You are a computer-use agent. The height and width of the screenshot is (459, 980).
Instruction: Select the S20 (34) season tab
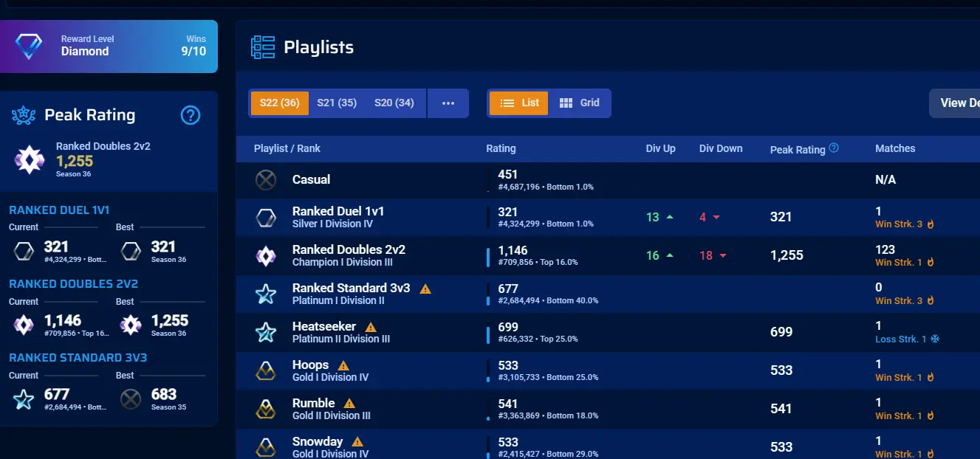[x=394, y=103]
